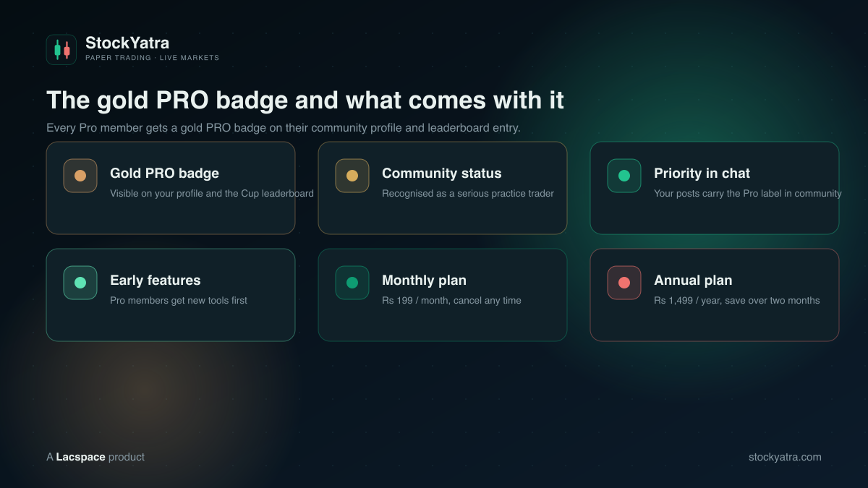868x488 pixels.
Task: Click the Monthly plan card icon
Action: coord(352,283)
